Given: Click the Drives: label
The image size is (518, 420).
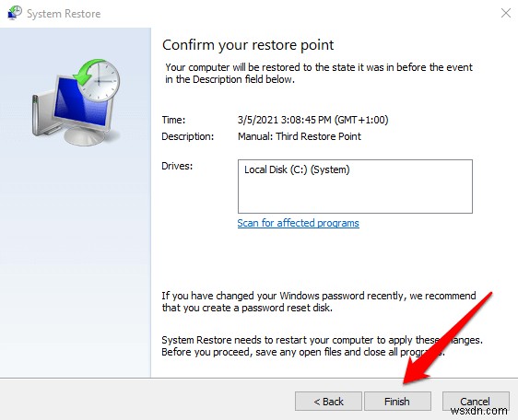Looking at the screenshot, I should pos(177,166).
